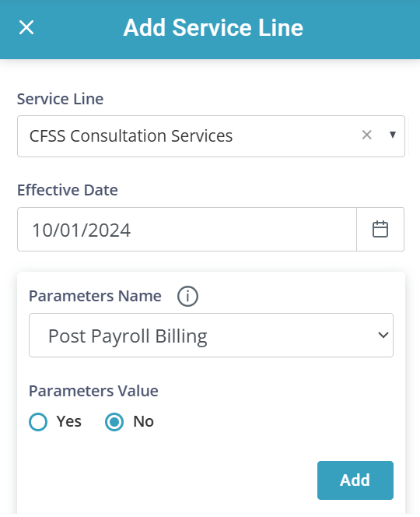Click the Add Service Line header title
Viewport: 420px width, 517px height.
coord(213,28)
